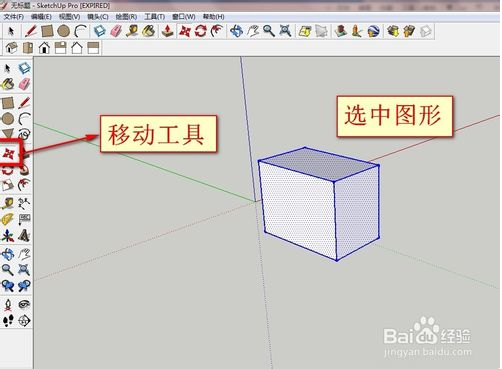502x369 pixels.
Task: Select the Rotate tool in top toolbar
Action: 201,31
